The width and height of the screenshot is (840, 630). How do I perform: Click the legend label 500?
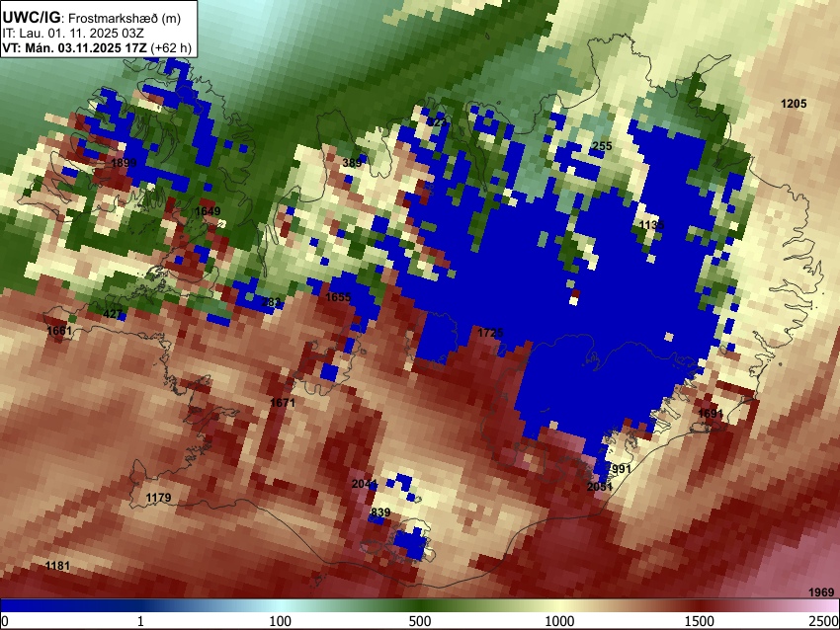tap(420, 621)
